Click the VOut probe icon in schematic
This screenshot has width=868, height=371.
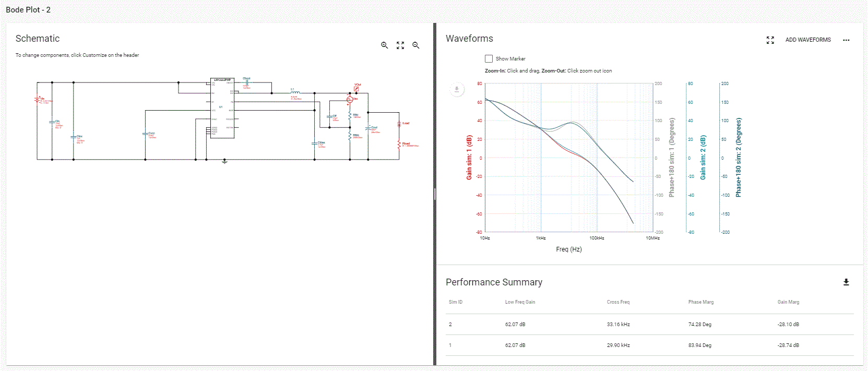(356, 89)
